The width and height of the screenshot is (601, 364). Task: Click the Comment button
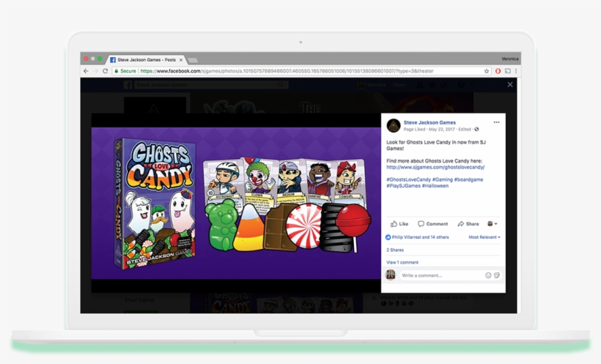(432, 224)
